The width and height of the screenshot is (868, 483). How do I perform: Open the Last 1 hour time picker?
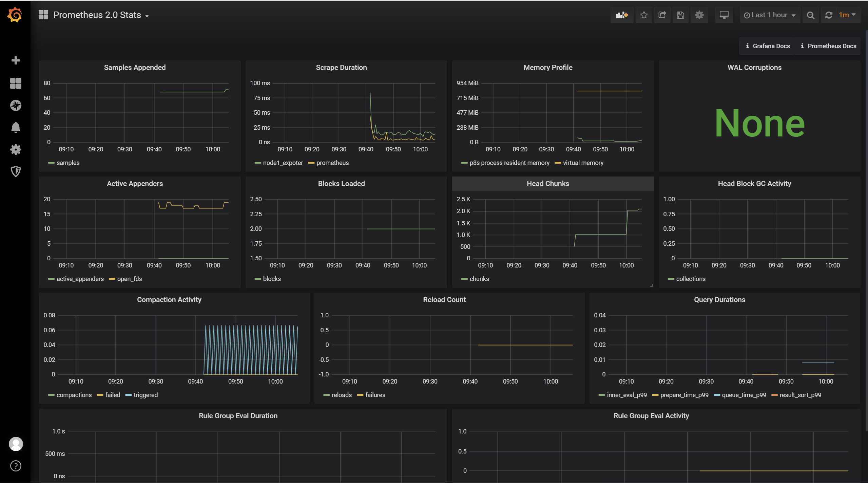tap(770, 15)
